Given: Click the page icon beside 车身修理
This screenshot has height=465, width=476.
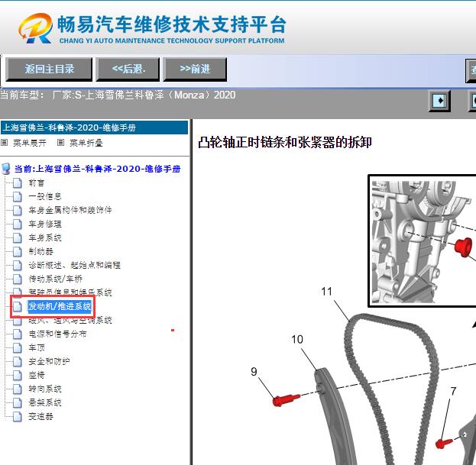Looking at the screenshot, I should pos(18,224).
